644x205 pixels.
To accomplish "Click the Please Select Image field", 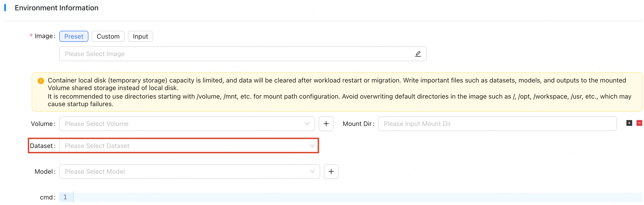I will [x=243, y=54].
